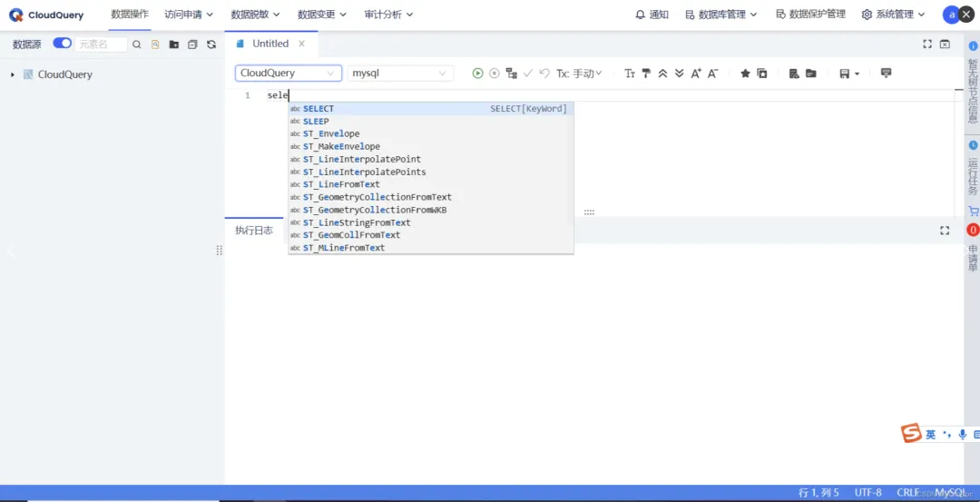Click the double up chevron icon
980x502 pixels.
(x=663, y=74)
